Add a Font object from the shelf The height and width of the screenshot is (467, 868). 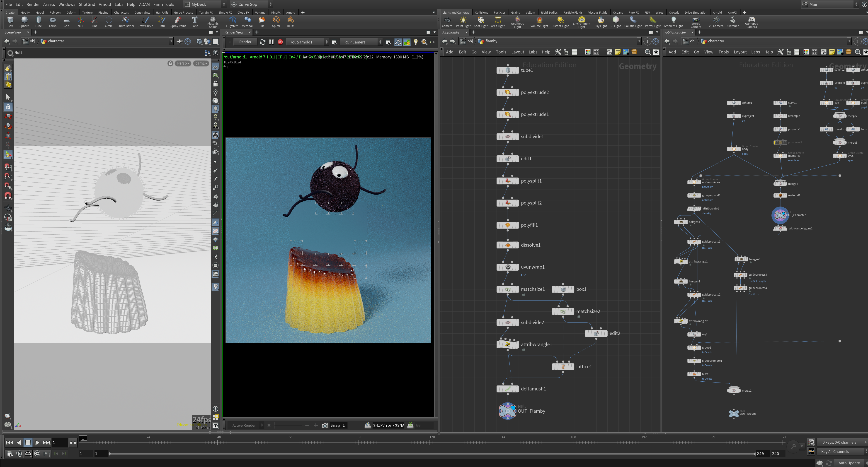click(x=194, y=22)
